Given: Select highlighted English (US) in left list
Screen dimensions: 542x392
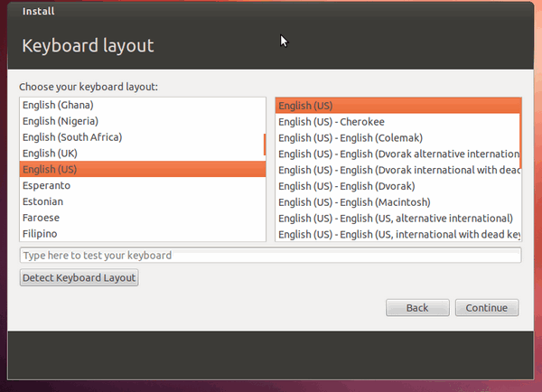Looking at the screenshot, I should [51, 170].
